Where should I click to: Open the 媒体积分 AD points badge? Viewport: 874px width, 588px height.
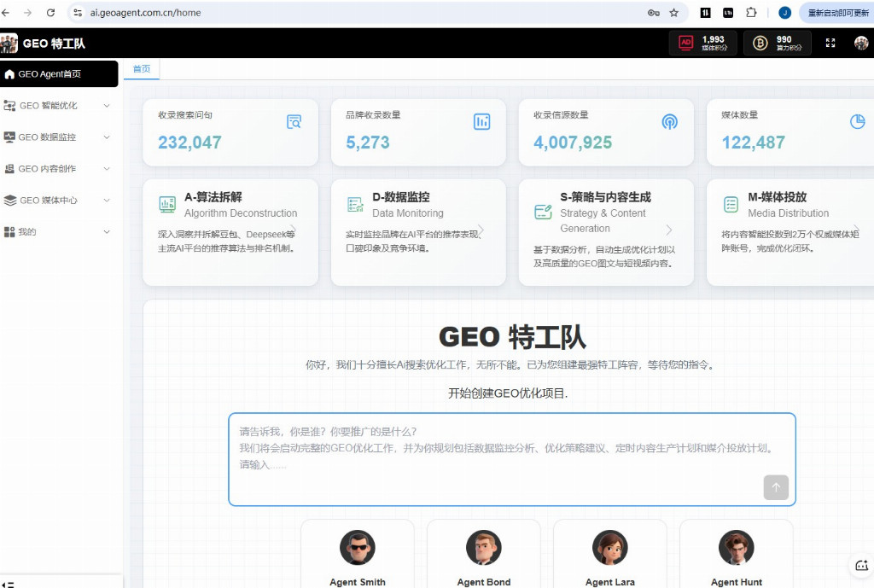tap(703, 43)
